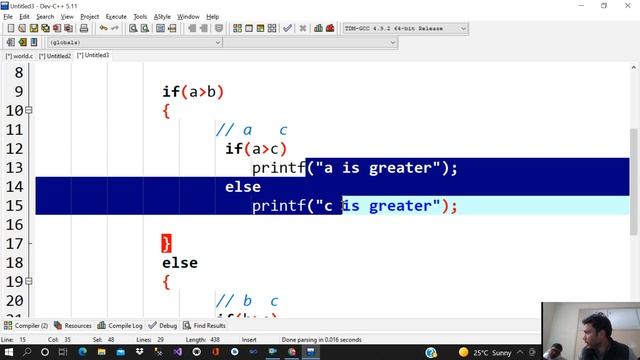Switch to the Untitled2 editor tab
Screen dimensions: 640x360
pos(55,56)
